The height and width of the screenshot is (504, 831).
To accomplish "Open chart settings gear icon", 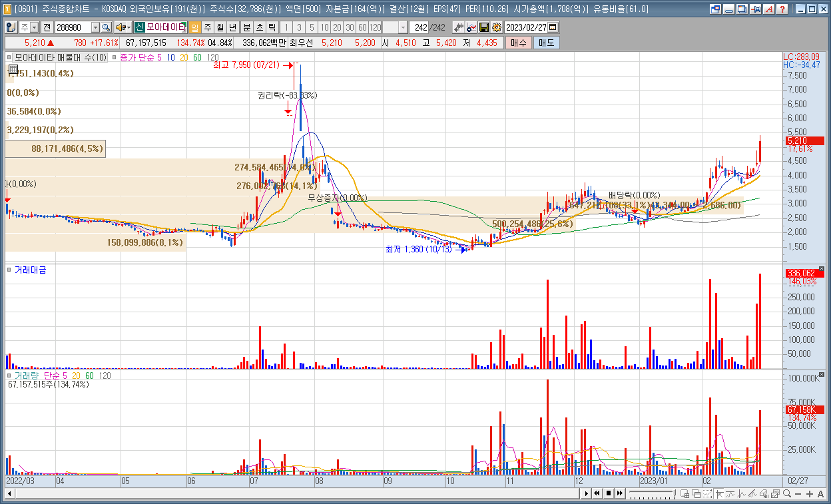I will 496,27.
